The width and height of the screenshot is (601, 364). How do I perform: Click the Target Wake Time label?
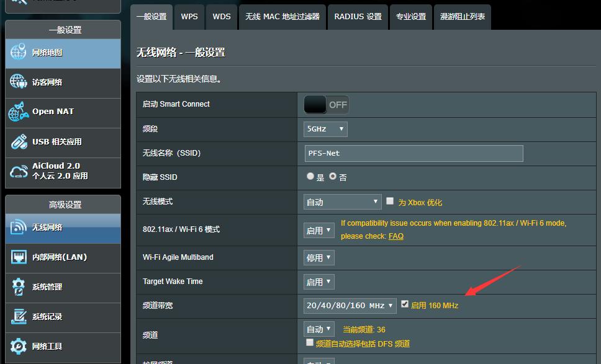pos(173,282)
